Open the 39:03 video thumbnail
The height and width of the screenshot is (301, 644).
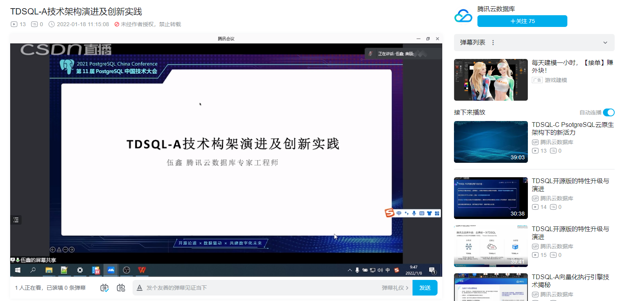pyautogui.click(x=491, y=142)
